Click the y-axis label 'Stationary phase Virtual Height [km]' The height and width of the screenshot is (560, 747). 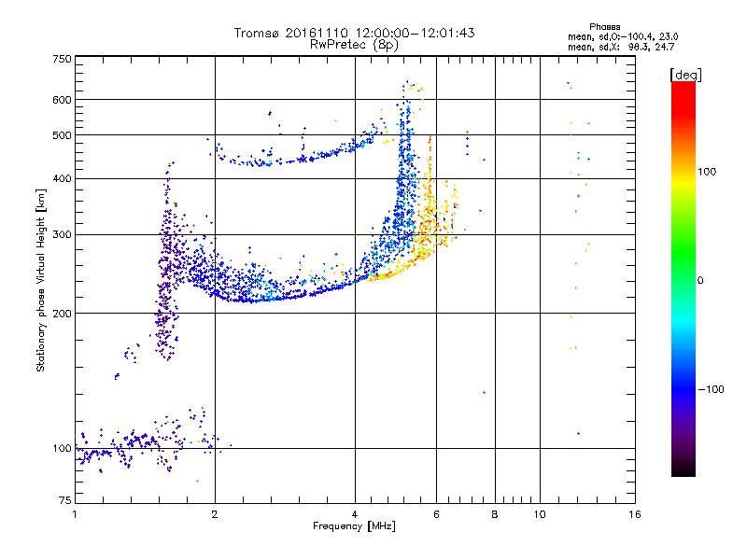point(41,280)
